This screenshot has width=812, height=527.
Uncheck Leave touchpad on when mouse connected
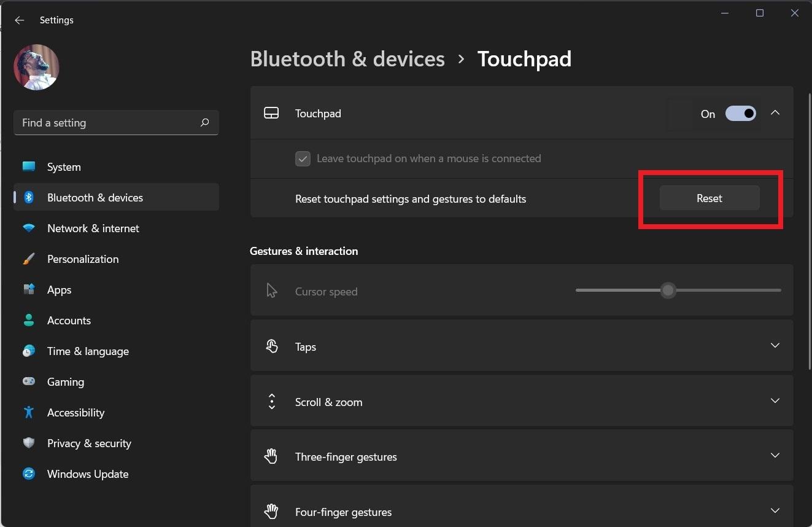click(303, 159)
